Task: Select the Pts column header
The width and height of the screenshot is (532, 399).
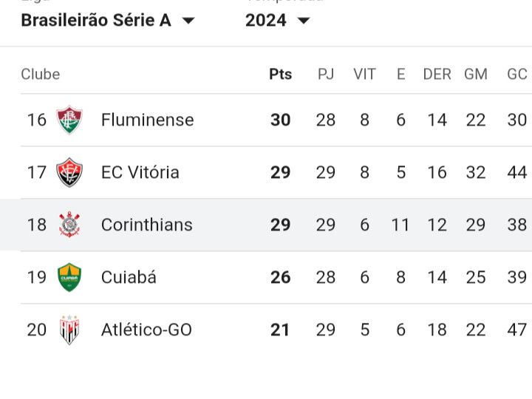Action: 280,74
